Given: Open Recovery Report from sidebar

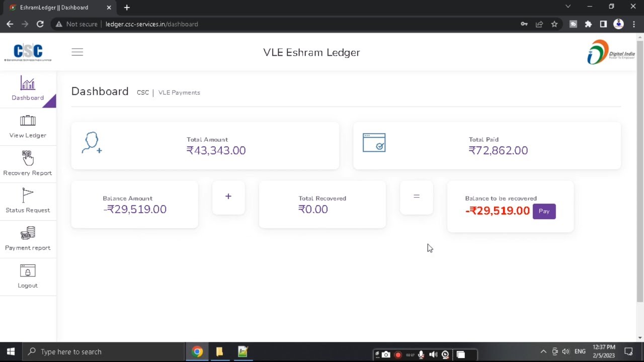Looking at the screenshot, I should (28, 164).
